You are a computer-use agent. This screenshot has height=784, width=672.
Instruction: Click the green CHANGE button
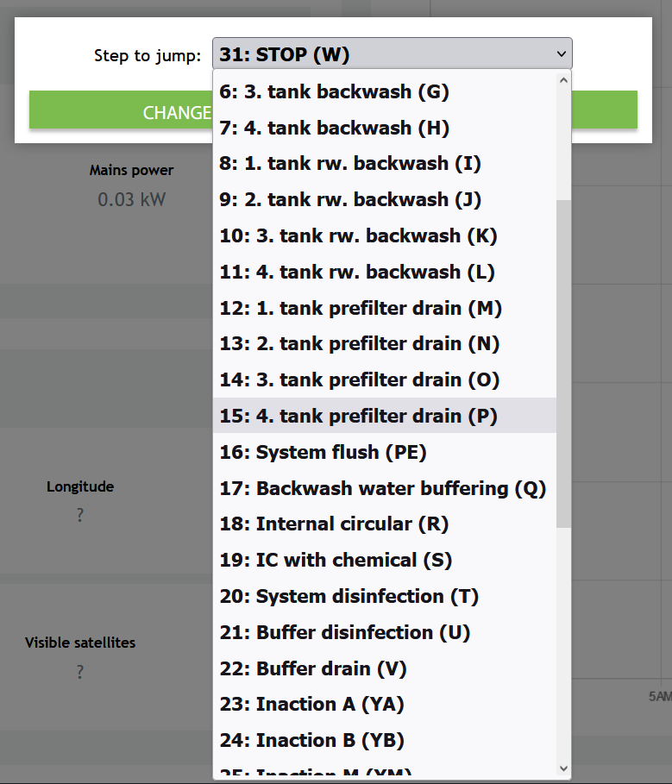[x=121, y=112]
